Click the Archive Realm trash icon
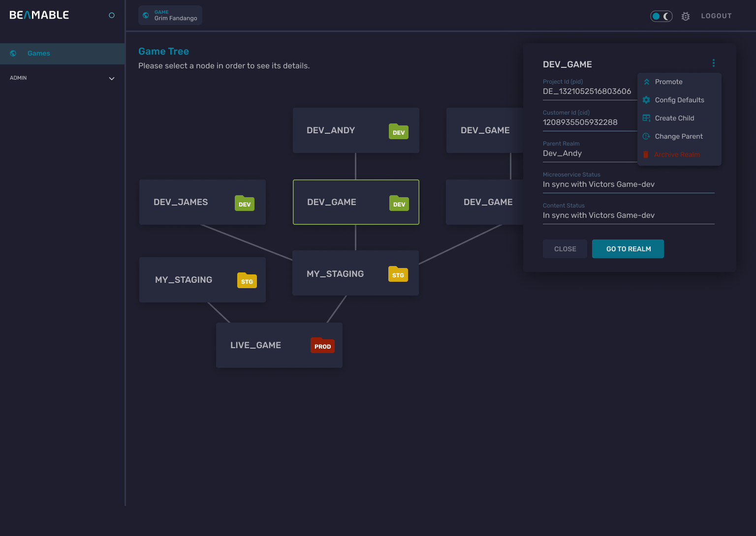The width and height of the screenshot is (756, 536). coord(646,154)
